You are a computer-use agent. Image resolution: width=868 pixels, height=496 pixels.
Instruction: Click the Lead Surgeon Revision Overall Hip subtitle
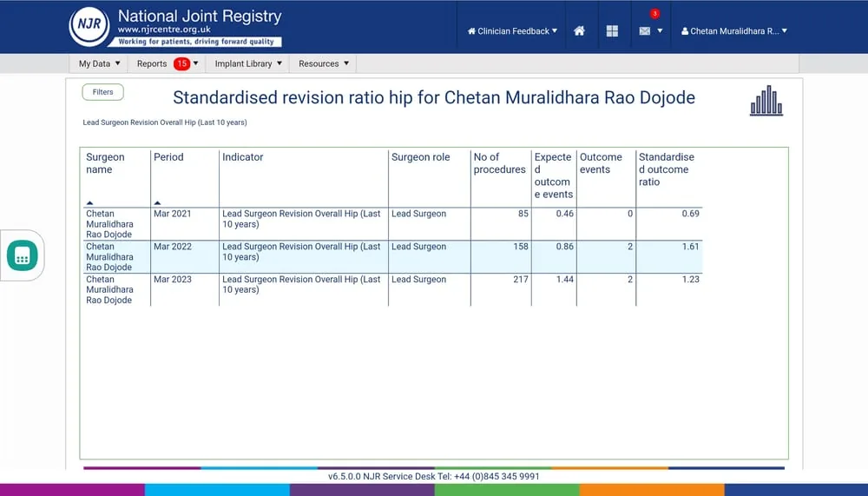pyautogui.click(x=165, y=122)
